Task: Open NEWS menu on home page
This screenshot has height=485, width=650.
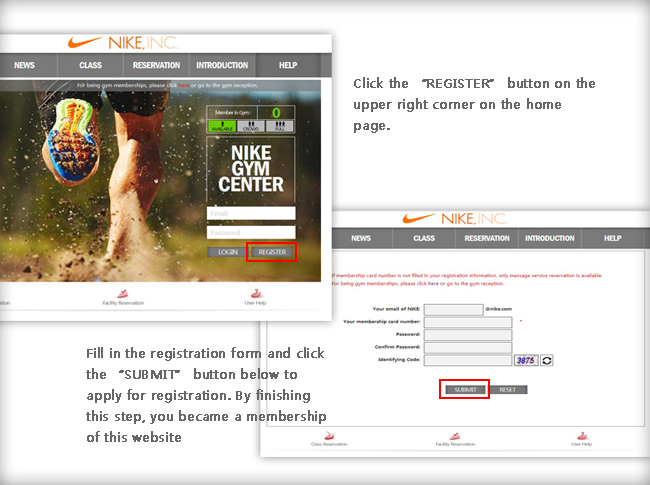Action: (x=24, y=65)
